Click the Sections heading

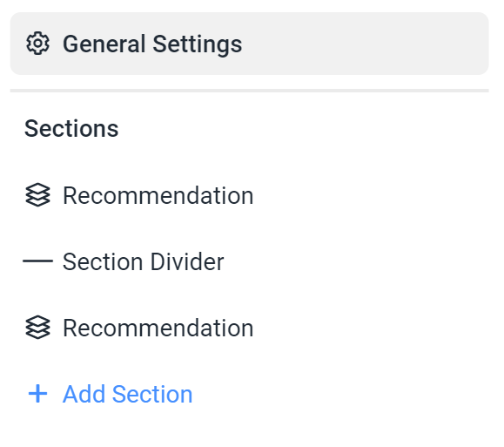[x=71, y=128]
